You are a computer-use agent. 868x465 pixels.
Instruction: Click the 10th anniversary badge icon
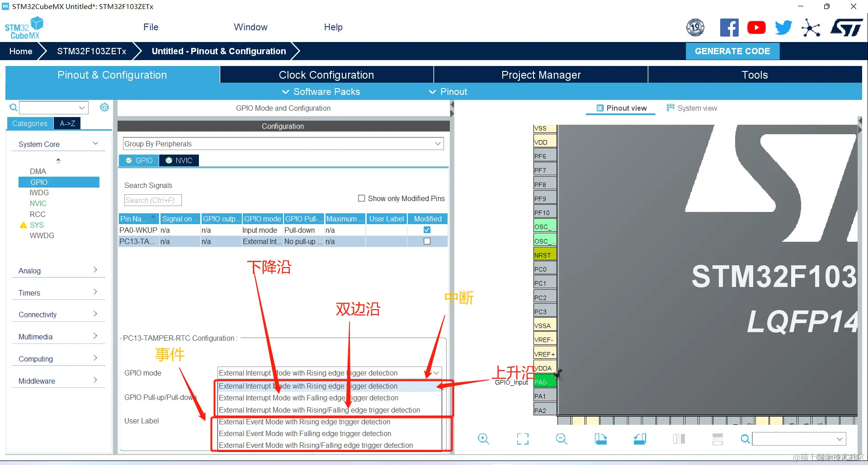coord(695,28)
